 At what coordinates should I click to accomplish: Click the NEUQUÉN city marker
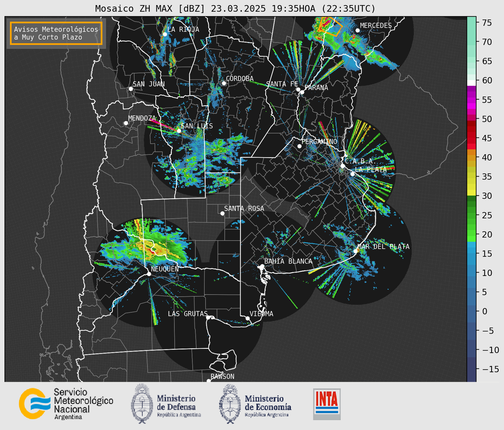(x=149, y=274)
